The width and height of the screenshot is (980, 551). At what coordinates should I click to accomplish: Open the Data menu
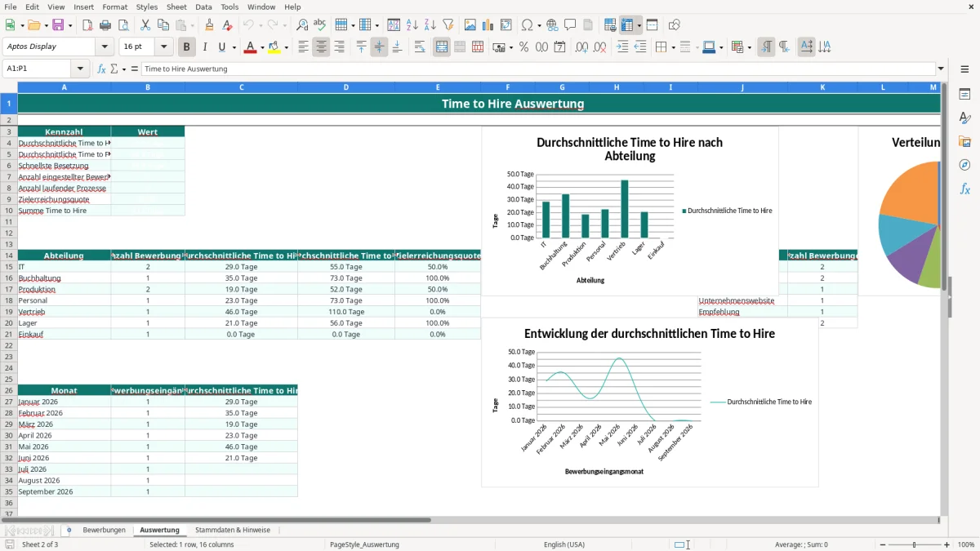tap(203, 7)
